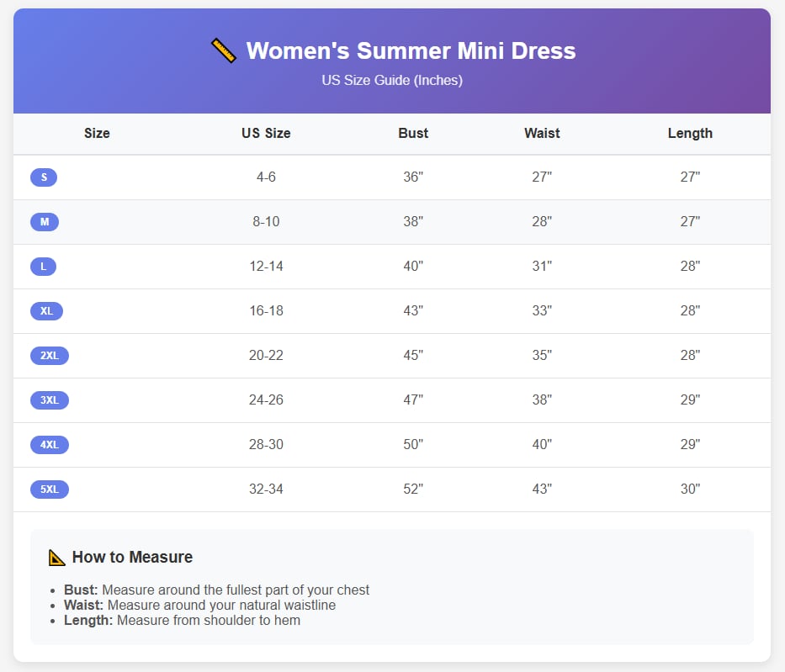Select the L size badge
This screenshot has width=785, height=672.
click(43, 267)
